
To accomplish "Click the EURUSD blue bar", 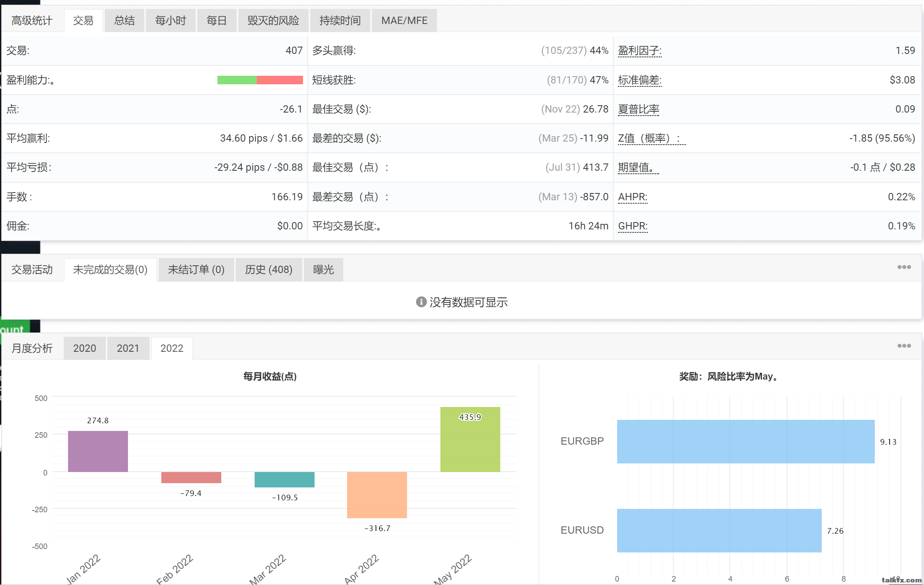I will [x=719, y=531].
